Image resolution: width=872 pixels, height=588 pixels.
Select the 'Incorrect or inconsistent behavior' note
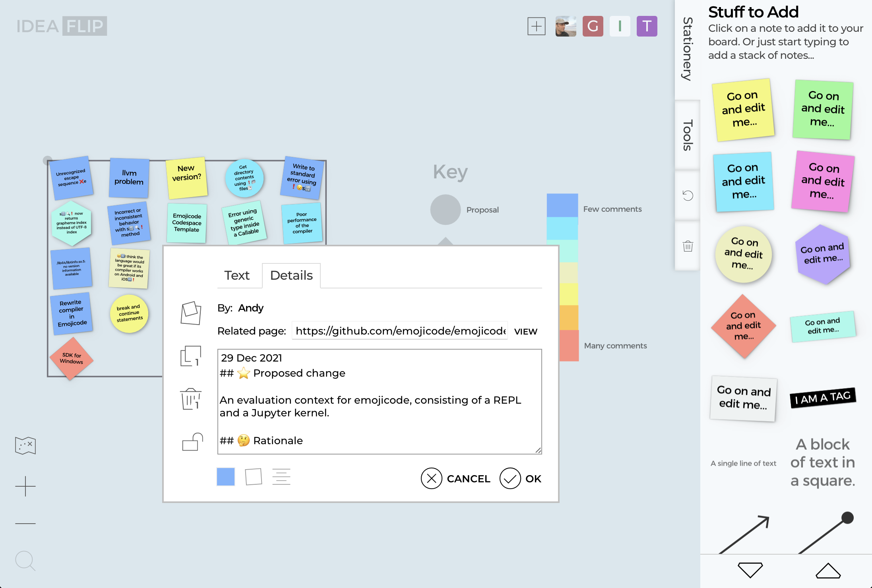pyautogui.click(x=129, y=223)
